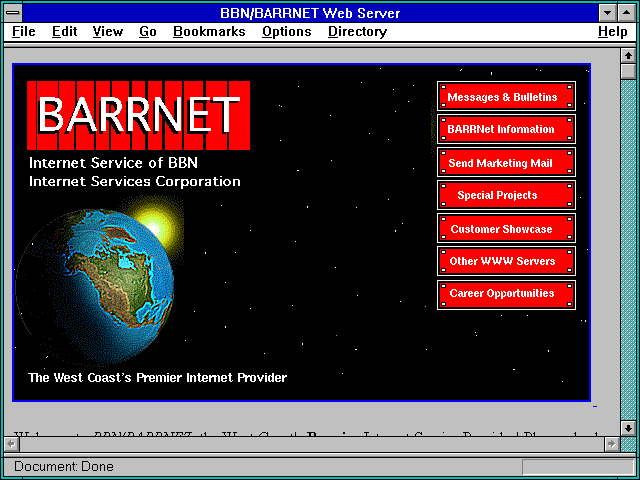The height and width of the screenshot is (480, 640).
Task: Go to Special Projects
Action: (506, 195)
